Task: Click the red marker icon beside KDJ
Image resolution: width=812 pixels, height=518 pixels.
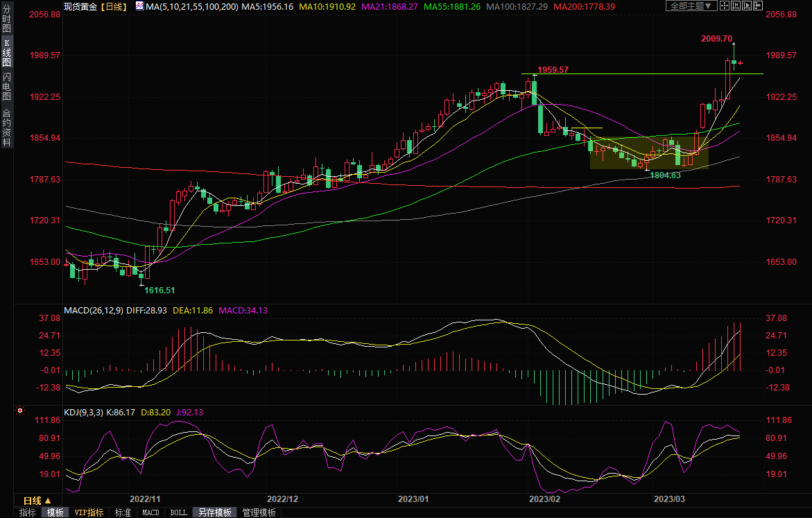Action: click(19, 411)
